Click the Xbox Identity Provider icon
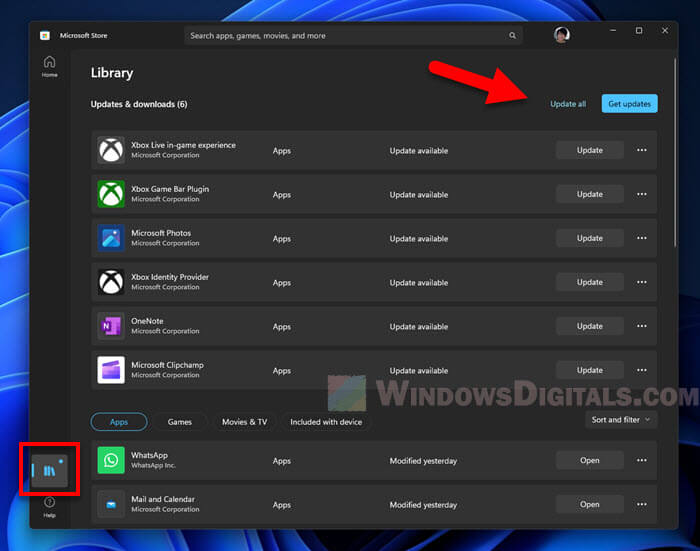The width and height of the screenshot is (700, 551). [111, 282]
